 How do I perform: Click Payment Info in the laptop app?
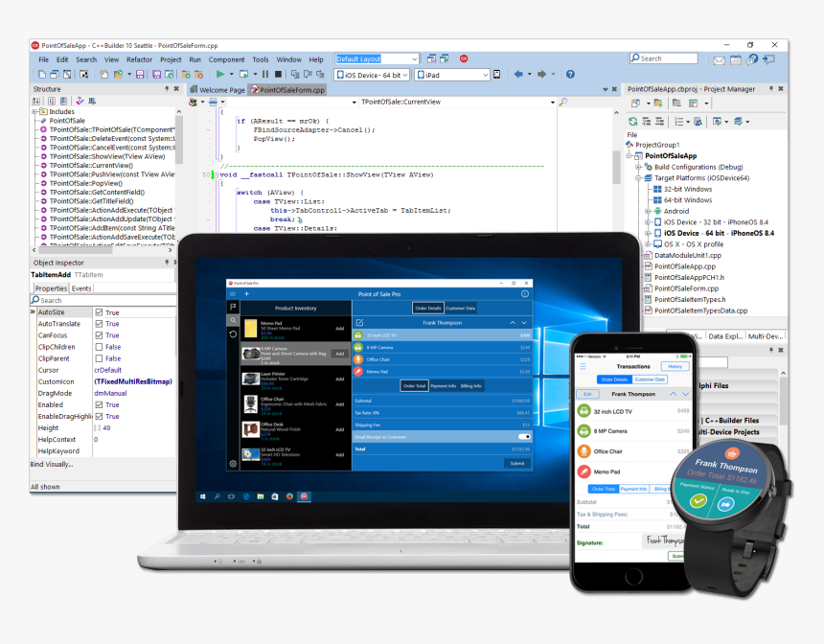(x=443, y=386)
